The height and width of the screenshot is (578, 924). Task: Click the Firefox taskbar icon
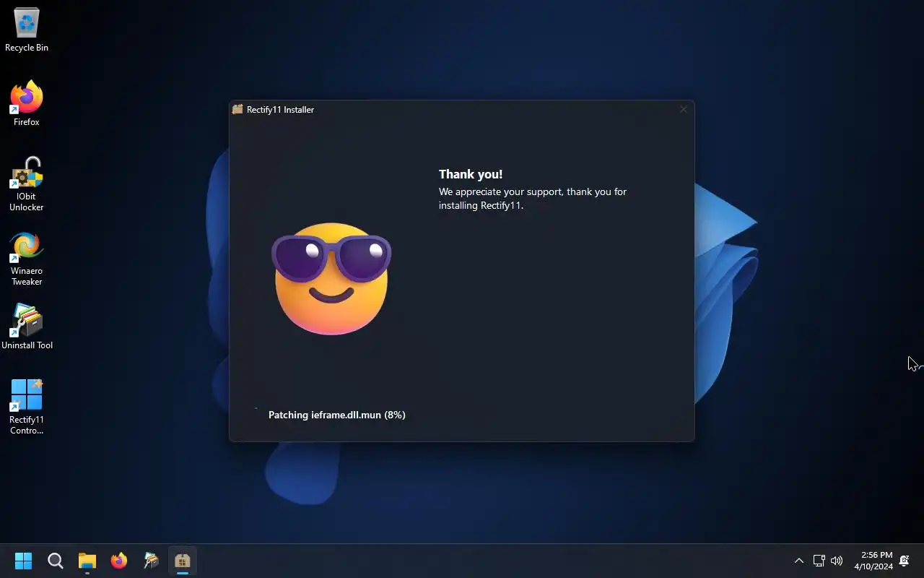pyautogui.click(x=119, y=561)
